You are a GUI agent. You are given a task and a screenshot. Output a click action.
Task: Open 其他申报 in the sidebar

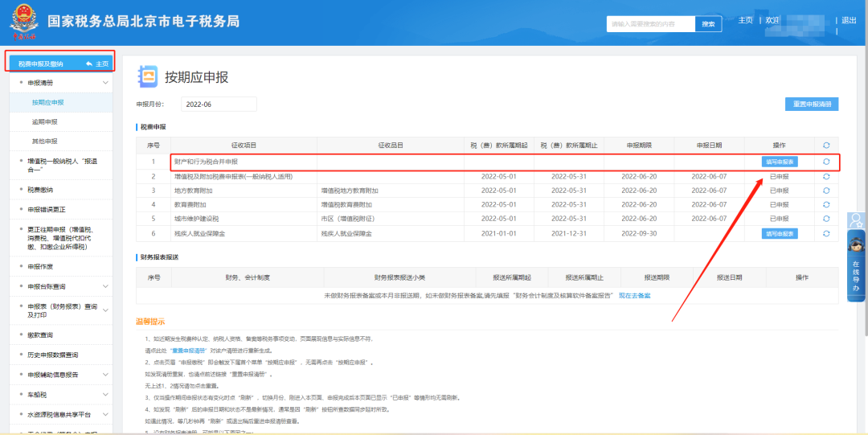coord(44,142)
